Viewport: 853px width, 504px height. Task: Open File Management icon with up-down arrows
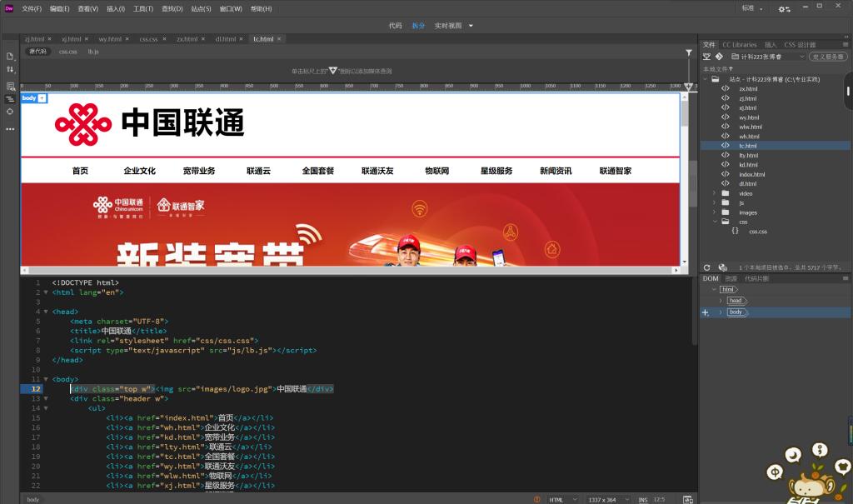(x=10, y=70)
